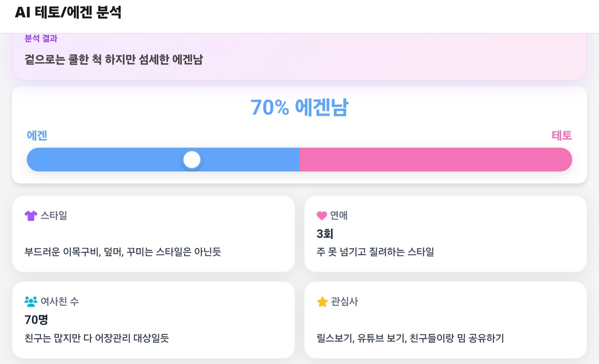
Task: Click the 70% 에겐남 result heading
Action: [x=299, y=107]
